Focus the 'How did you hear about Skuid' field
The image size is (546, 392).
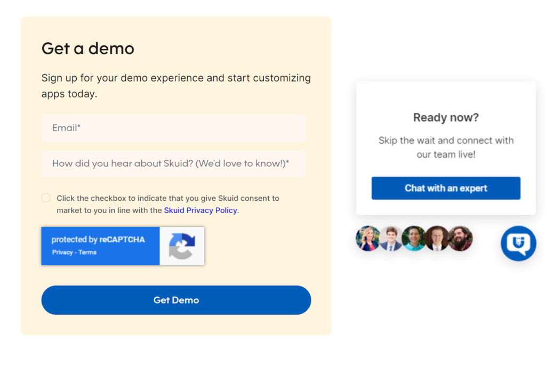coord(174,164)
